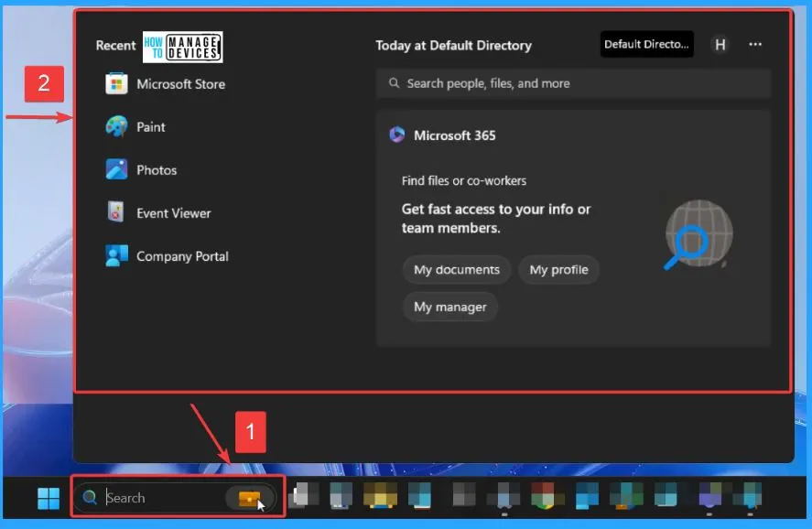
Task: Click the My manager chip
Action: coord(450,307)
